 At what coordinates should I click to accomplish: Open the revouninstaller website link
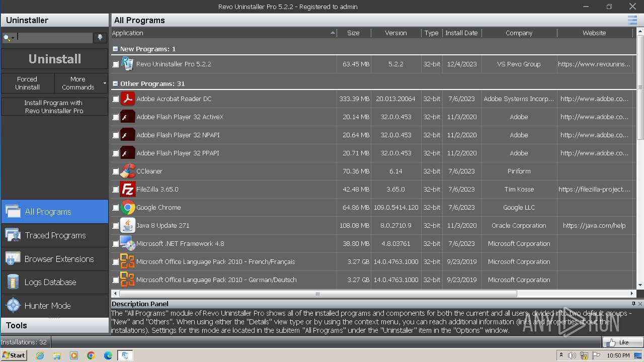point(594,64)
